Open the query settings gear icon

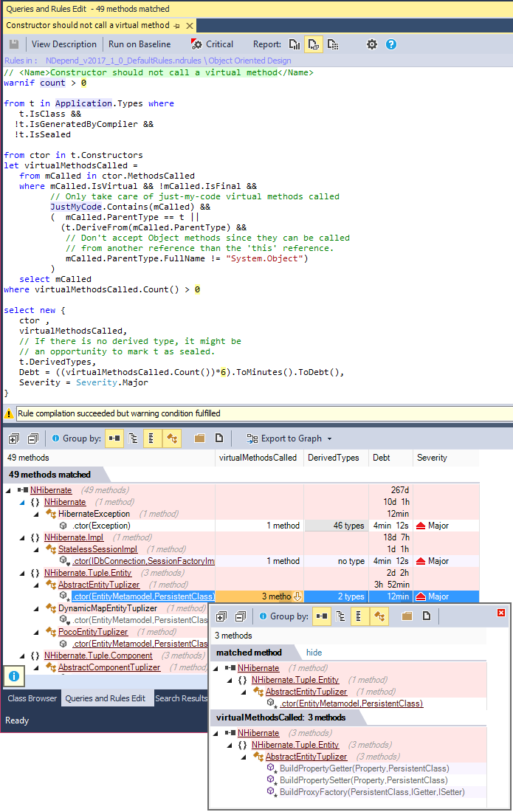(x=372, y=44)
